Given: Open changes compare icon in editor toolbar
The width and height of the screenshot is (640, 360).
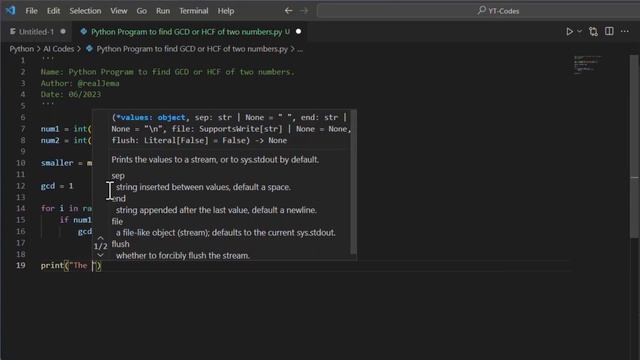Looking at the screenshot, I should [593, 31].
